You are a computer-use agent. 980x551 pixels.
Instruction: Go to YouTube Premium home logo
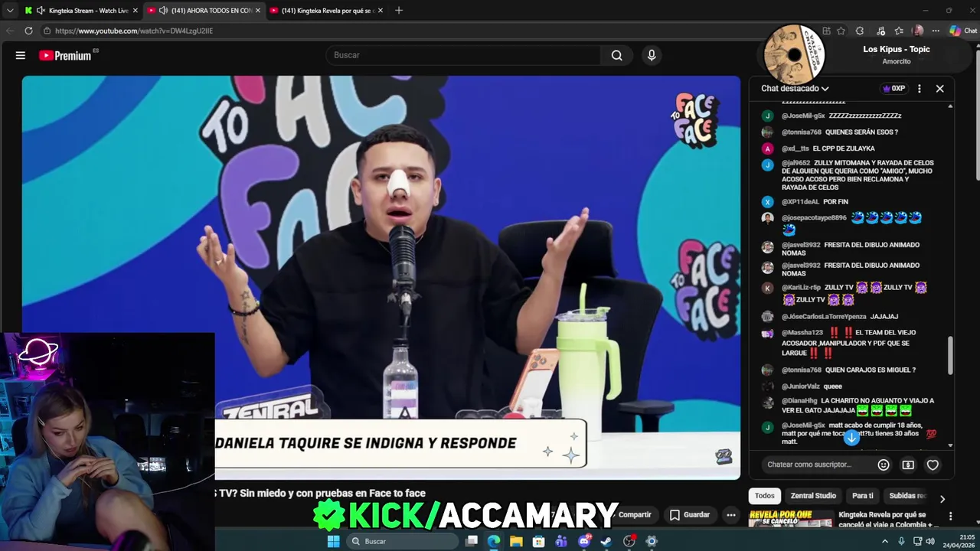(65, 55)
